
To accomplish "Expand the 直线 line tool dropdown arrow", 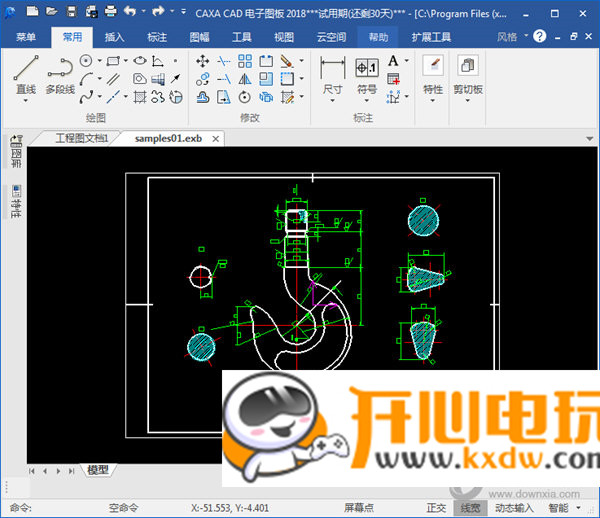I will (x=26, y=101).
